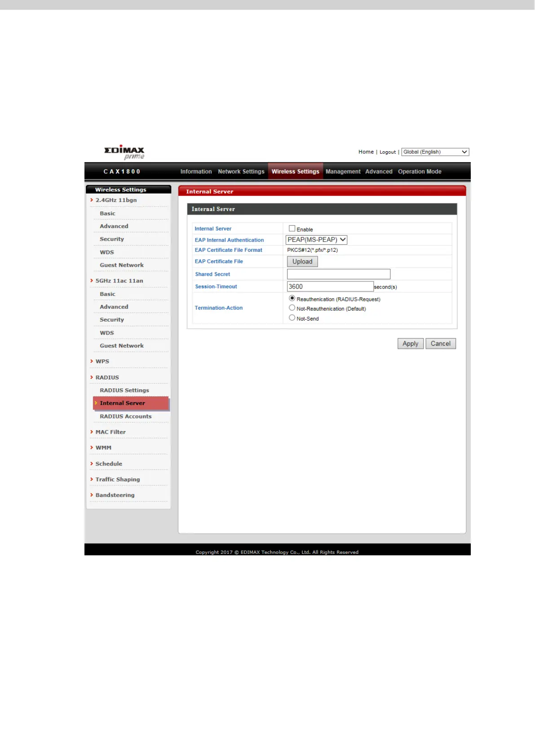Click the Termination-Action label
The height and width of the screenshot is (756, 535).
(219, 308)
